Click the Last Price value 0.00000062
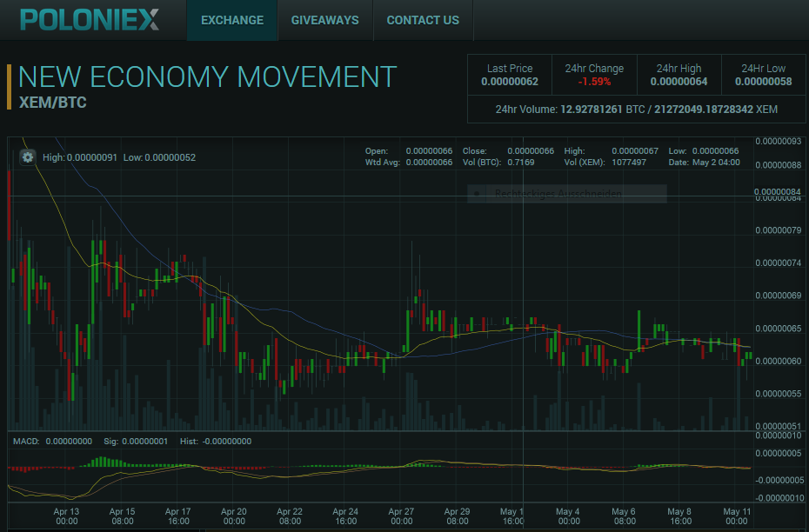This screenshot has height=532, width=809. coord(510,82)
